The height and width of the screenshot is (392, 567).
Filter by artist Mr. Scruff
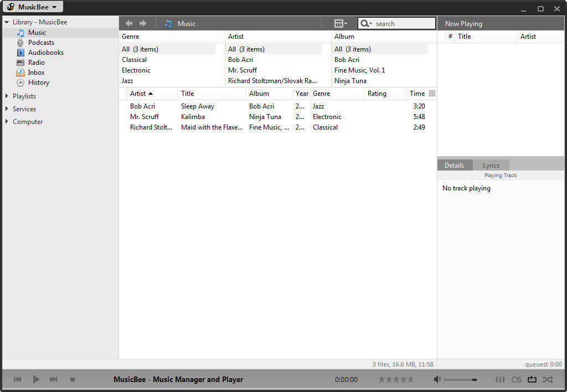coord(243,70)
